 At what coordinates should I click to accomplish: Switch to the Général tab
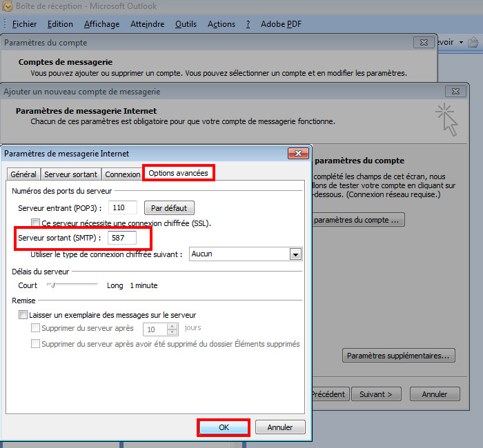(23, 174)
